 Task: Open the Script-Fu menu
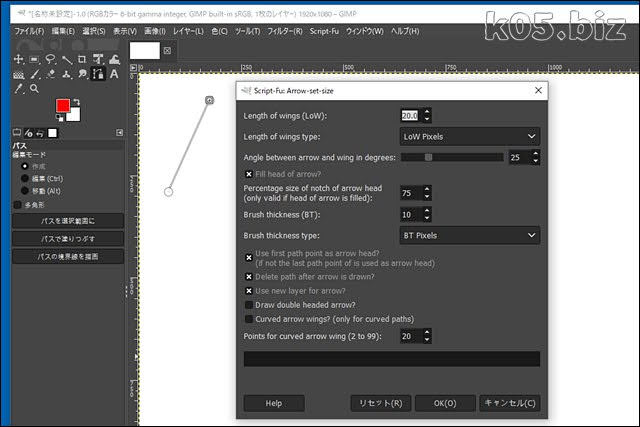[324, 31]
